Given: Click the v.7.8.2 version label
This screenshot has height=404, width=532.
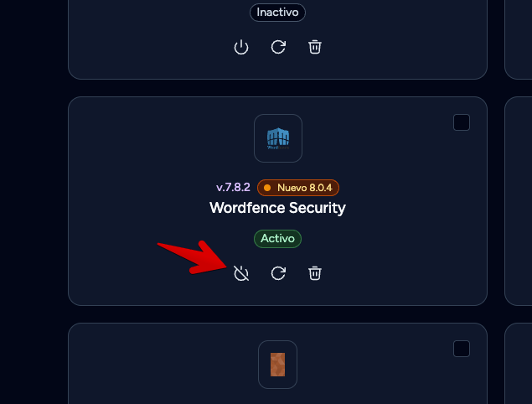Looking at the screenshot, I should point(233,188).
